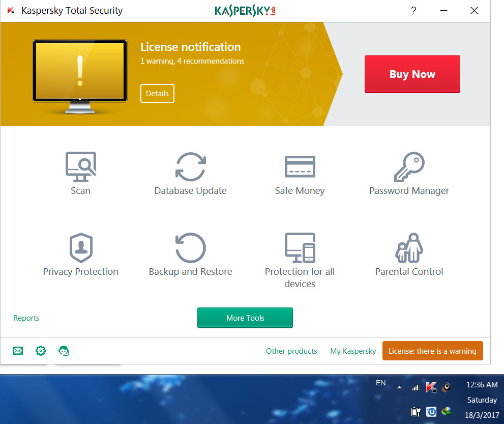Click the License notification heading
This screenshot has width=504, height=424.
(191, 47)
